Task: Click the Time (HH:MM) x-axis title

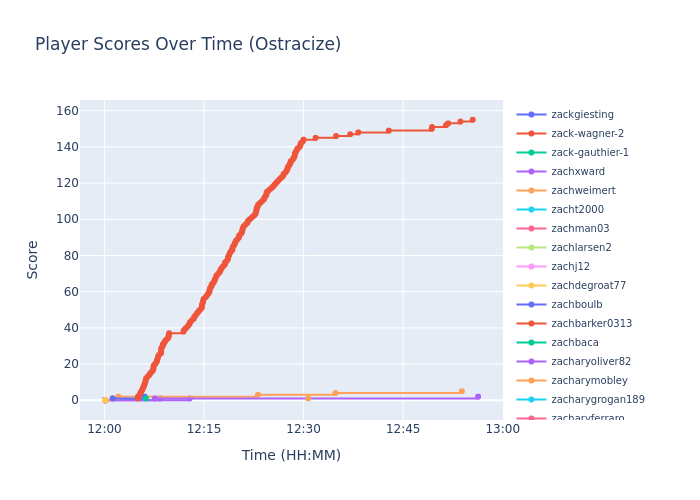Action: (291, 456)
